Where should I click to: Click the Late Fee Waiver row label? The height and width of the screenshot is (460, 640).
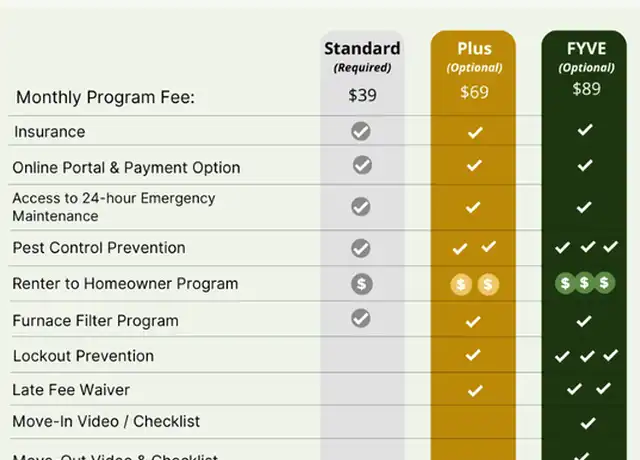click(x=71, y=390)
